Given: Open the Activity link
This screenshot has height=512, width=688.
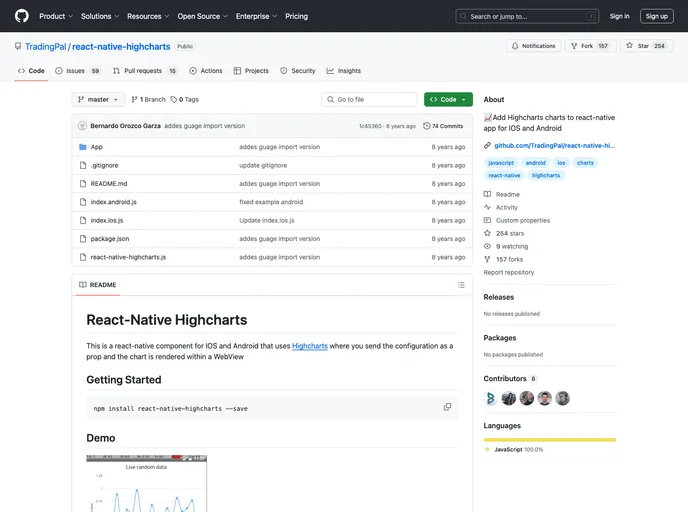Looking at the screenshot, I should (501, 208).
